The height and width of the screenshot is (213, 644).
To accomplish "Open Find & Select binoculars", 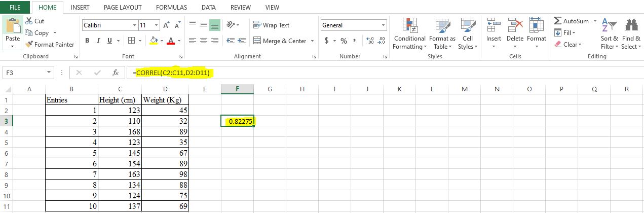I will pyautogui.click(x=631, y=33).
